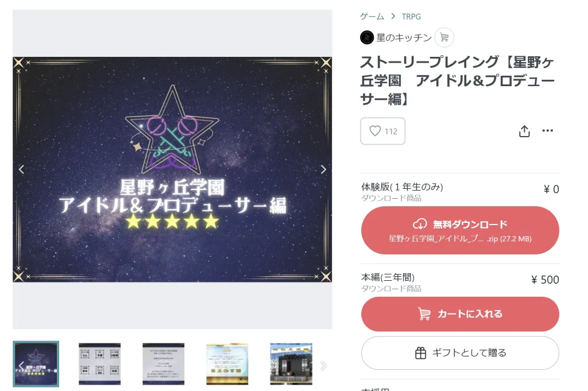Go to the ゲーム breadcrumb category
This screenshot has width=588, height=391.
[372, 16]
